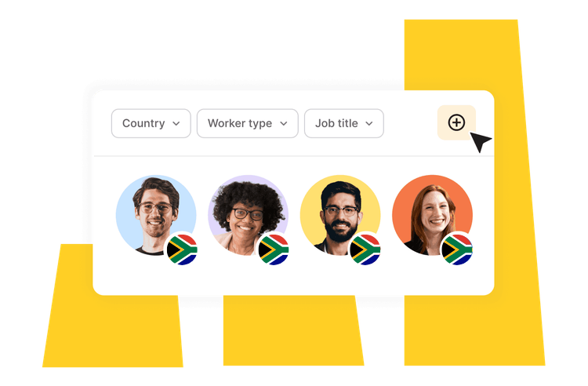Image resolution: width=588 pixels, height=386 pixels.
Task: Open the Job title filter dropdown
Action: coord(344,123)
